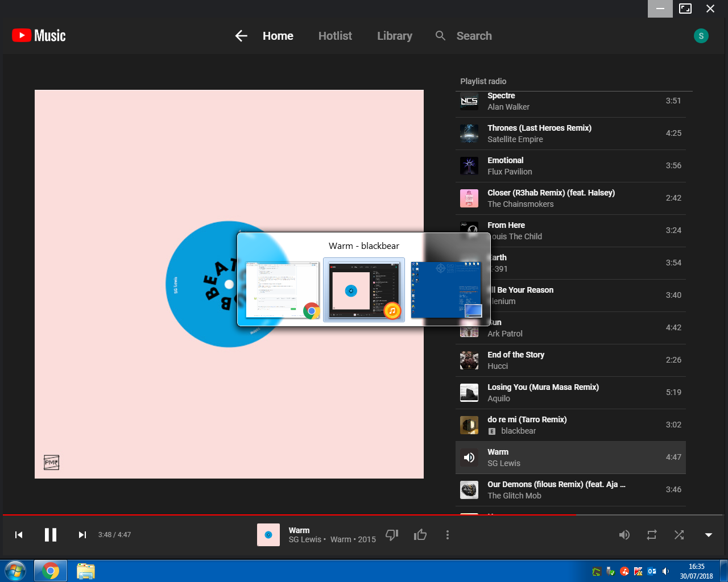Open the Library tab
Screen dimensions: 728x582
click(x=395, y=36)
